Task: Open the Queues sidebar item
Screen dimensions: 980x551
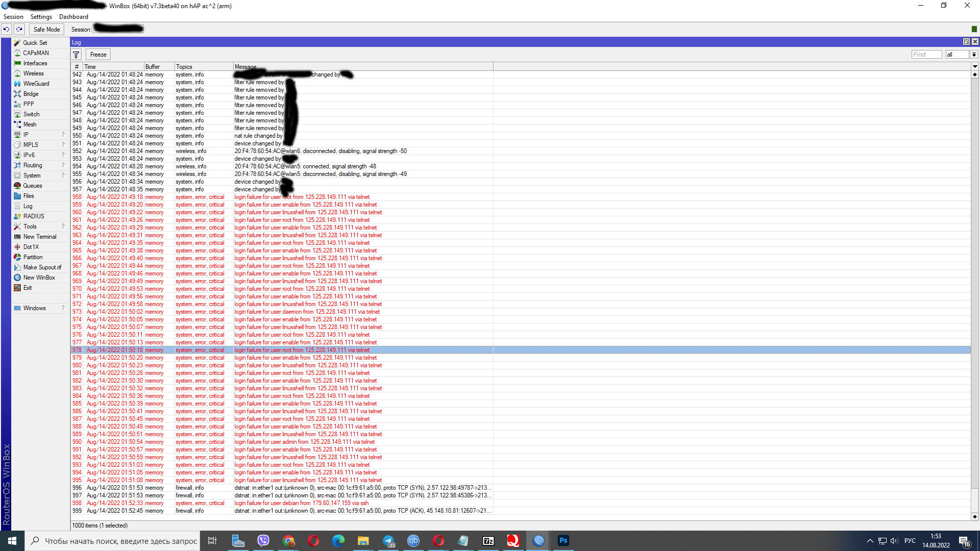Action: pos(32,186)
